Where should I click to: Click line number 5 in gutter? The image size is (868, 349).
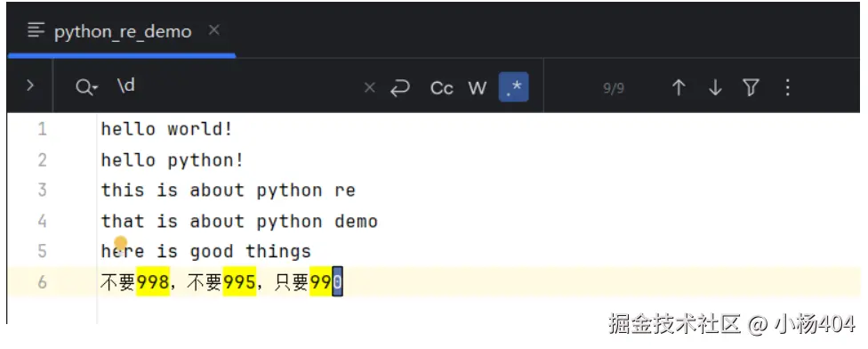coord(42,252)
